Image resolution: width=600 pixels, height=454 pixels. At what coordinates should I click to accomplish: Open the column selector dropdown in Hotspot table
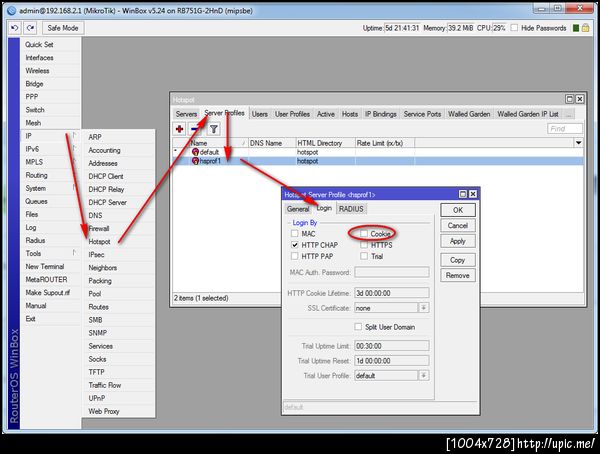click(579, 143)
